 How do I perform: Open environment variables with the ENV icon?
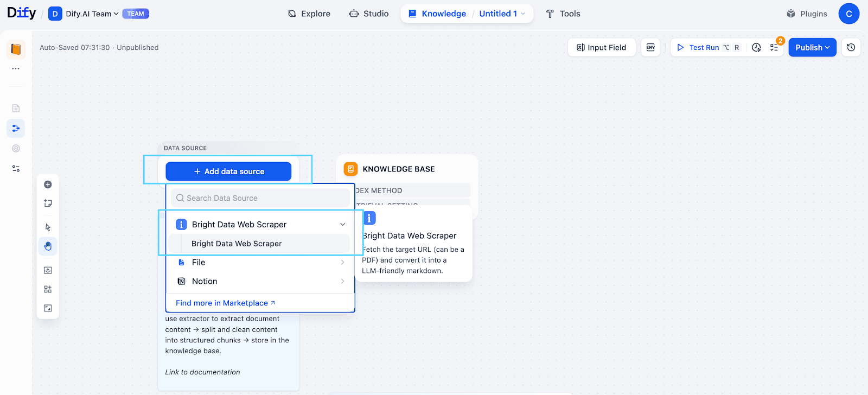pos(650,48)
